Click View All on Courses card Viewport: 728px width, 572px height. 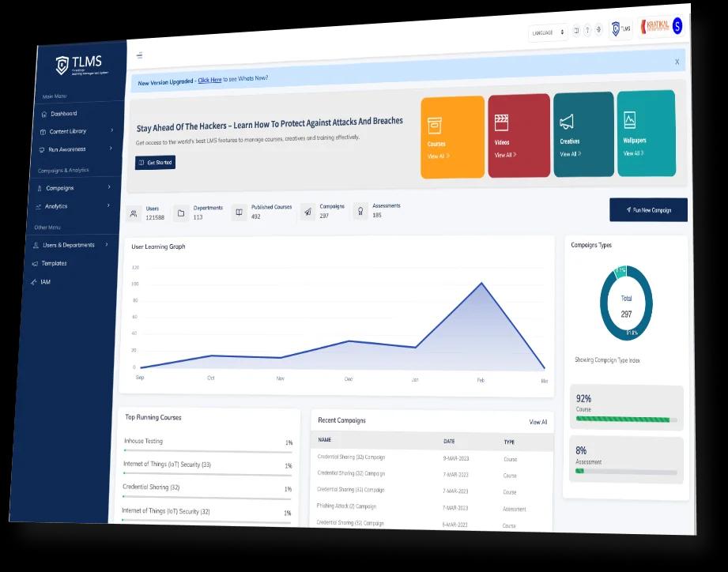(x=438, y=156)
